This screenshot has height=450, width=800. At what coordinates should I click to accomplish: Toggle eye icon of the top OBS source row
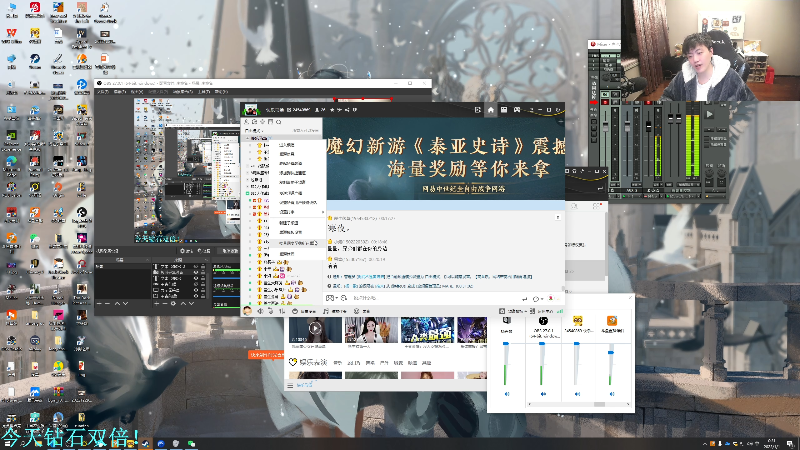pos(196,266)
